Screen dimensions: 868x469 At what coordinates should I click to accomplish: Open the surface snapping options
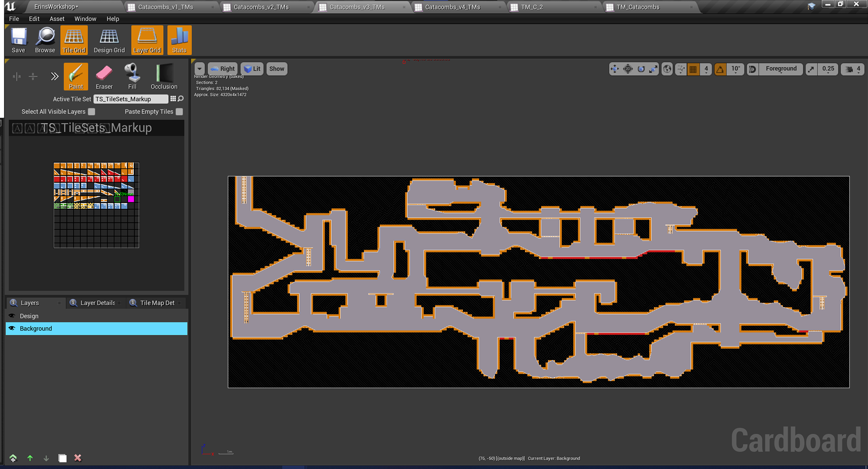pyautogui.click(x=680, y=69)
